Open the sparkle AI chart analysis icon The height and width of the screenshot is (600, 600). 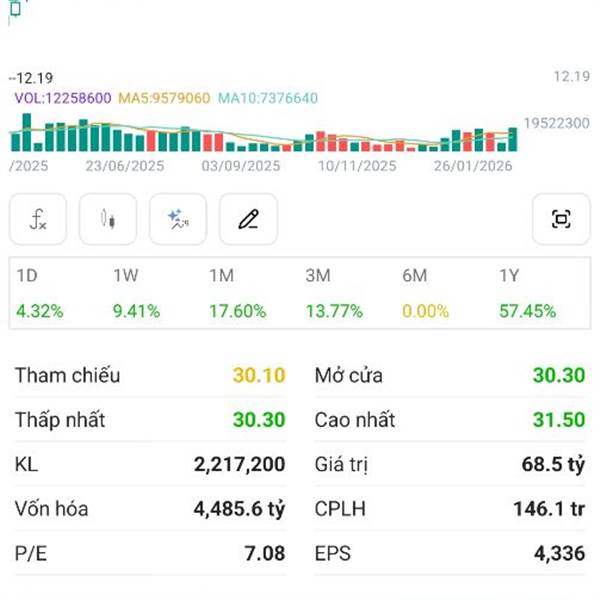178,219
